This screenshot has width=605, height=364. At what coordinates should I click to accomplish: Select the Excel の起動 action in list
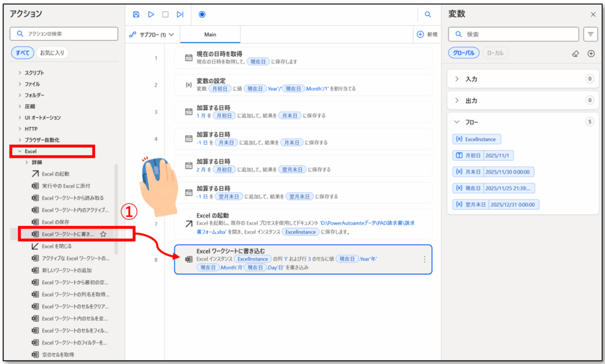pos(55,173)
